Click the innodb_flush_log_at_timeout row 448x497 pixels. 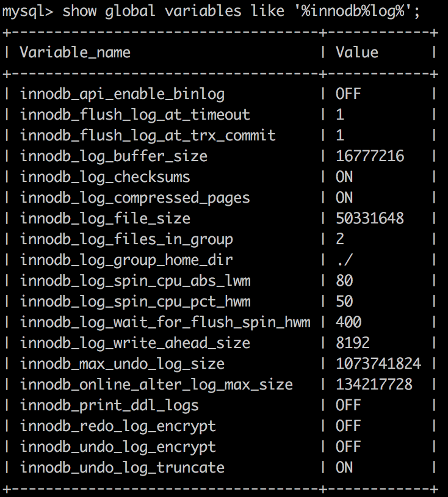[220, 115]
